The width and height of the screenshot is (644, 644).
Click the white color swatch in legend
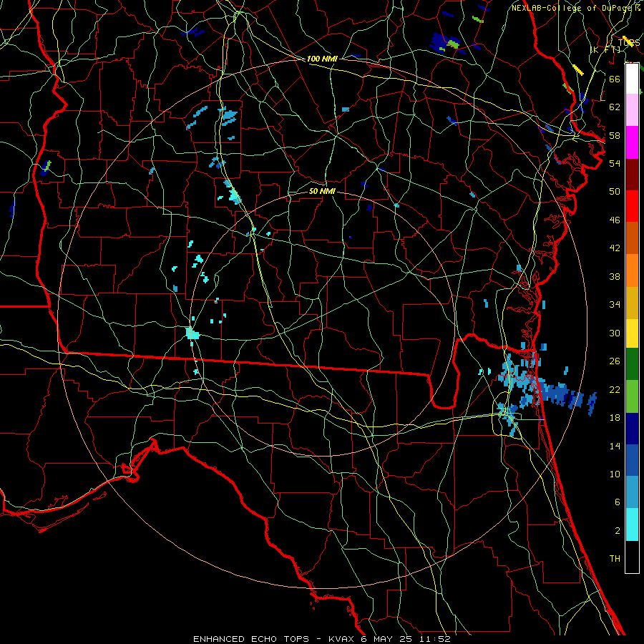tap(632, 79)
